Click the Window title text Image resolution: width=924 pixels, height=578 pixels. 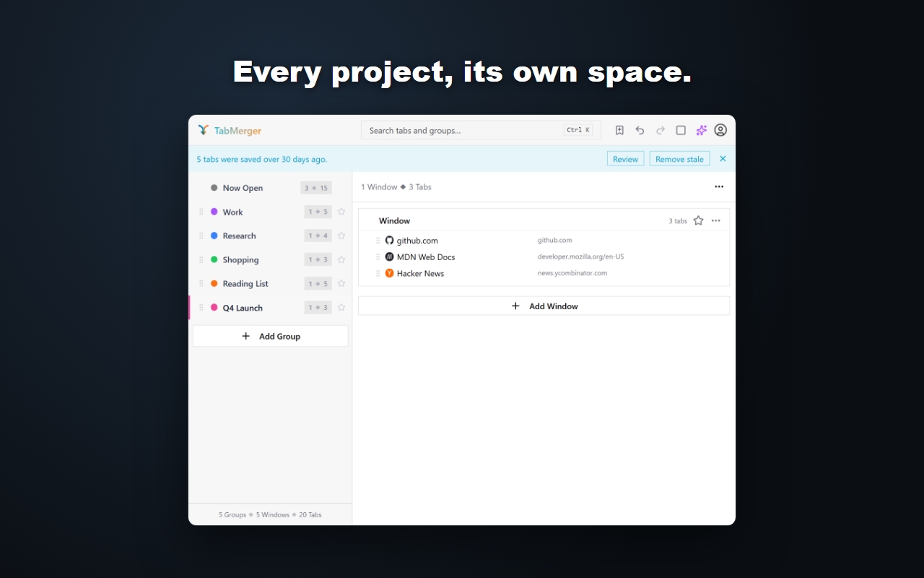[x=394, y=221]
